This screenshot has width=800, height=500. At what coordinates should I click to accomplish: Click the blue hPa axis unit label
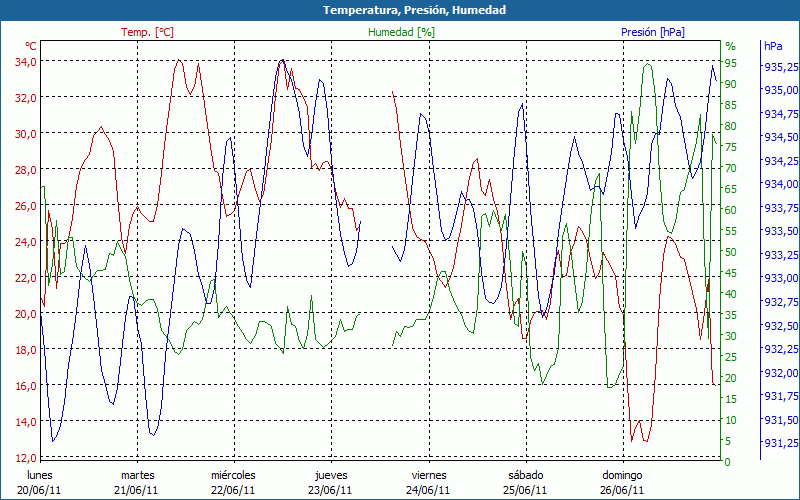773,46
